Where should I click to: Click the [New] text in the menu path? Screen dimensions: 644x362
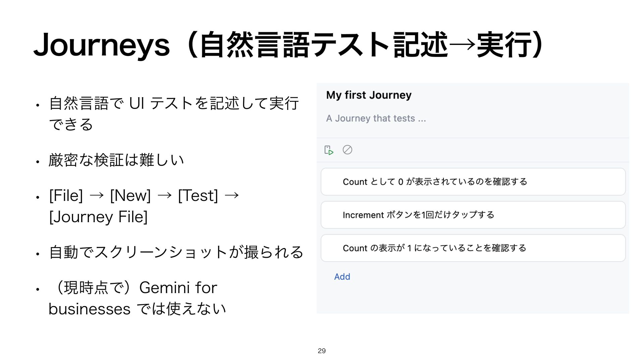coord(130,195)
